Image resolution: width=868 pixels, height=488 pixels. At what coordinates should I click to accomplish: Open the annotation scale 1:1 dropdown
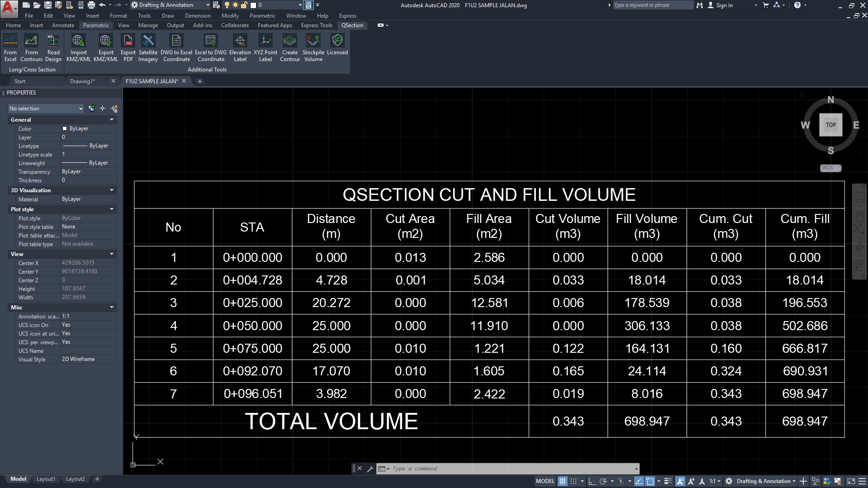pyautogui.click(x=715, y=481)
